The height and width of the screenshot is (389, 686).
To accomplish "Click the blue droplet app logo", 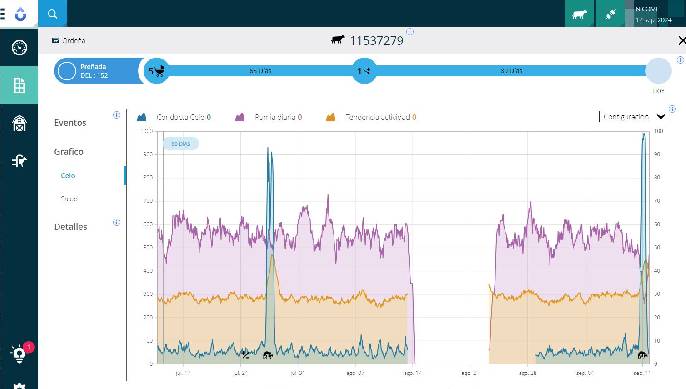I will pyautogui.click(x=20, y=14).
